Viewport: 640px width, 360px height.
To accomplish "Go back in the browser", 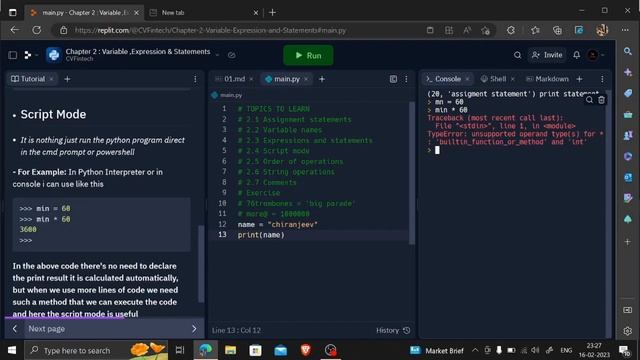I will pos(15,30).
